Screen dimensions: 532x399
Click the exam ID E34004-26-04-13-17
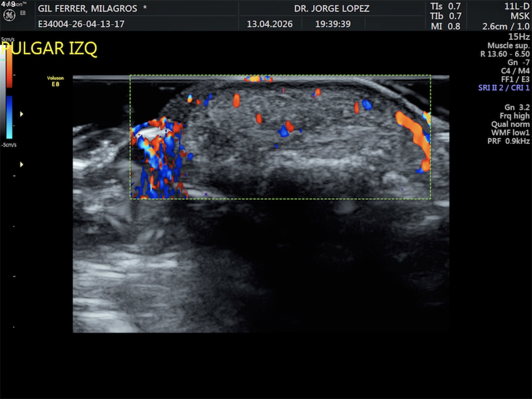coord(81,24)
